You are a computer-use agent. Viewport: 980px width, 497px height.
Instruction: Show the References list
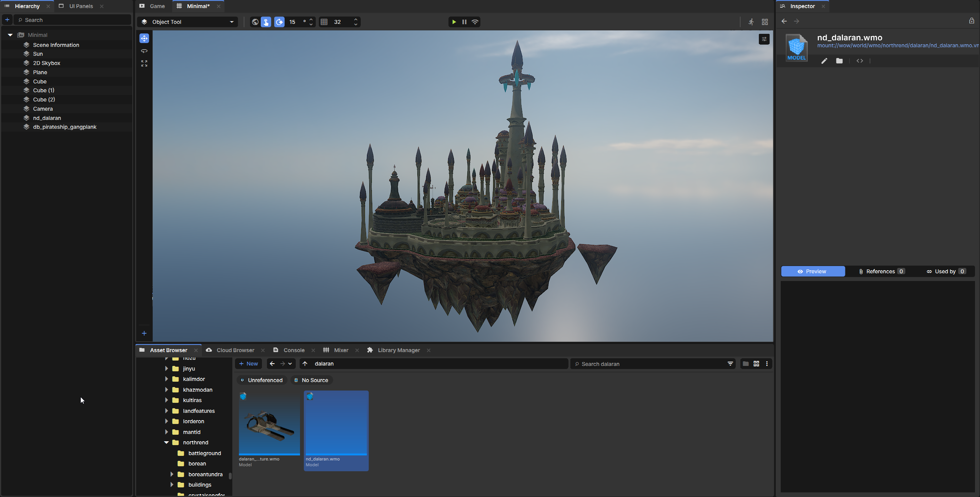coord(881,271)
